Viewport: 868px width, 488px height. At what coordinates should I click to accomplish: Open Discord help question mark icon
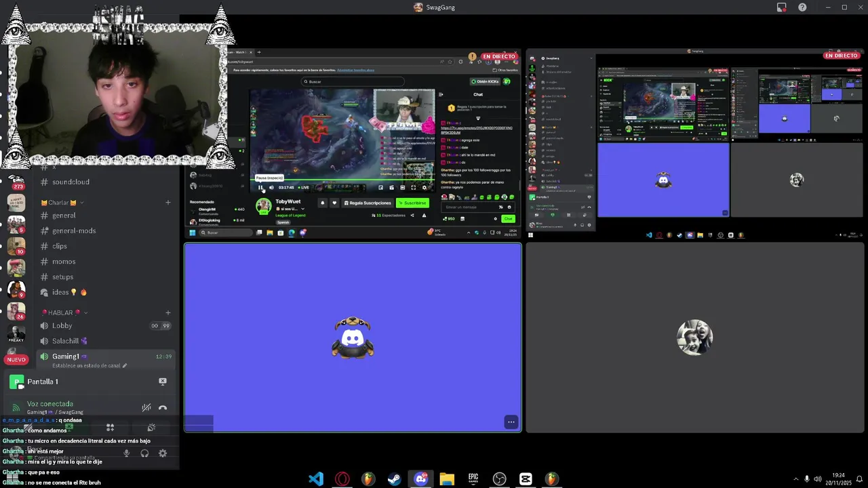(x=802, y=7)
